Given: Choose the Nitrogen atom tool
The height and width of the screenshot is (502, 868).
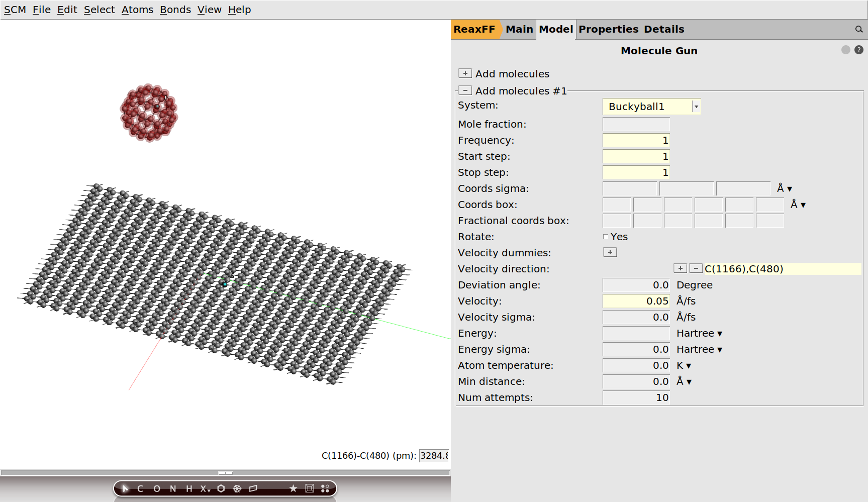Looking at the screenshot, I should [173, 488].
